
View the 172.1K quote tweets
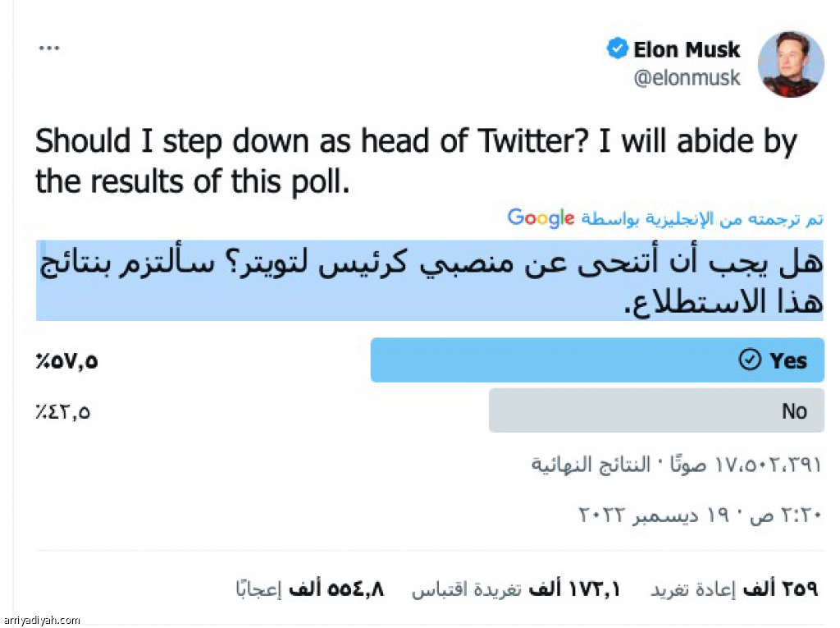pos(515,589)
